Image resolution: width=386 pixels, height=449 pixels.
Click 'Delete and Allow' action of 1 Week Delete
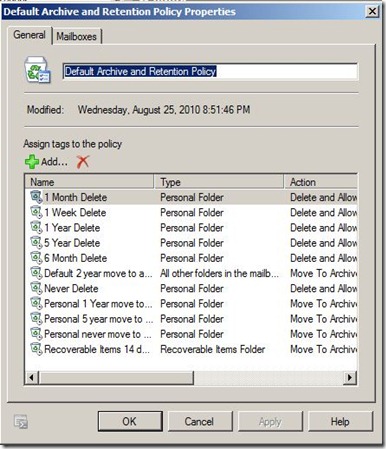[323, 212]
